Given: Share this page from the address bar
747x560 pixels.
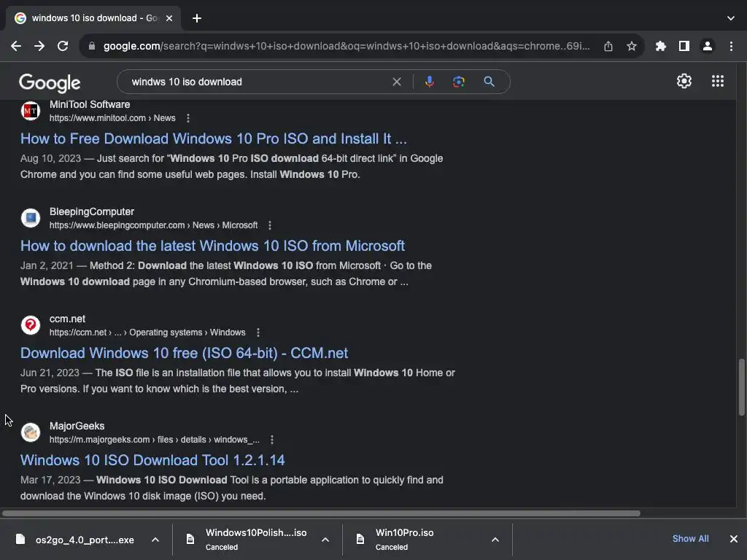Looking at the screenshot, I should coord(608,46).
